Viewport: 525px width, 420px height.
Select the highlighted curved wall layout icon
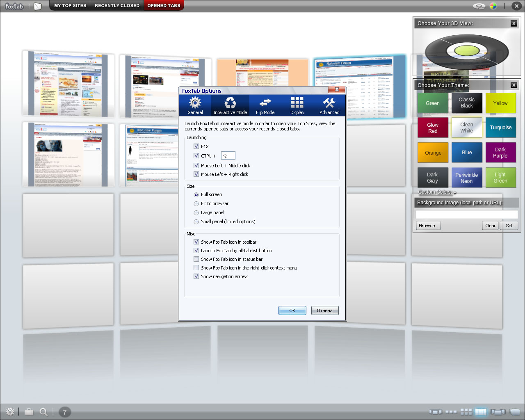tap(481, 412)
